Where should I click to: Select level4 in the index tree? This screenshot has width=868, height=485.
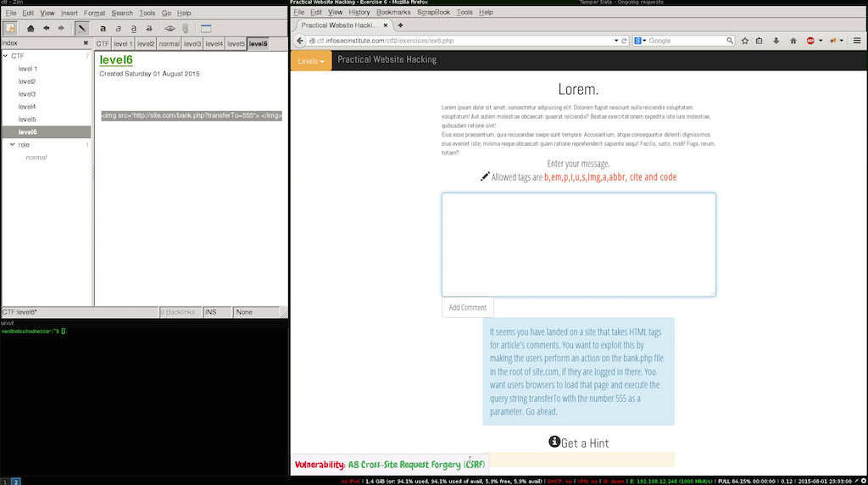click(26, 107)
